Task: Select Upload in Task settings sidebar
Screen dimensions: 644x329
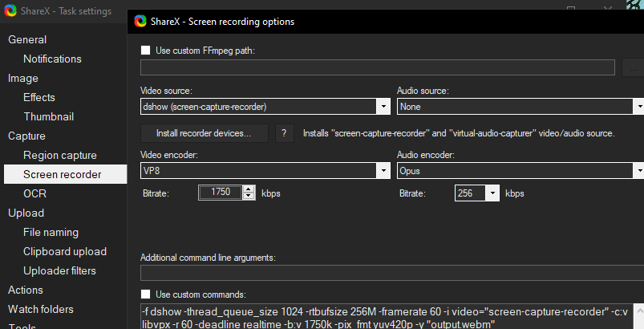Action: [26, 213]
